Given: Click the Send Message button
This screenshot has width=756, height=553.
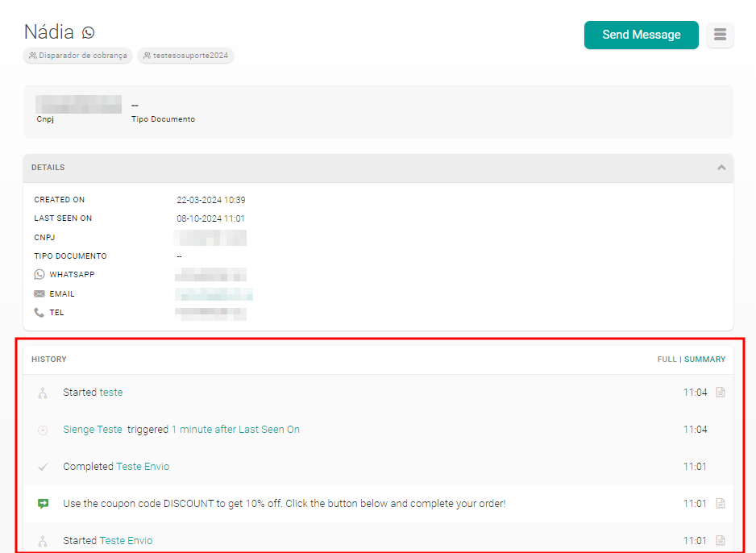Looking at the screenshot, I should pos(641,35).
